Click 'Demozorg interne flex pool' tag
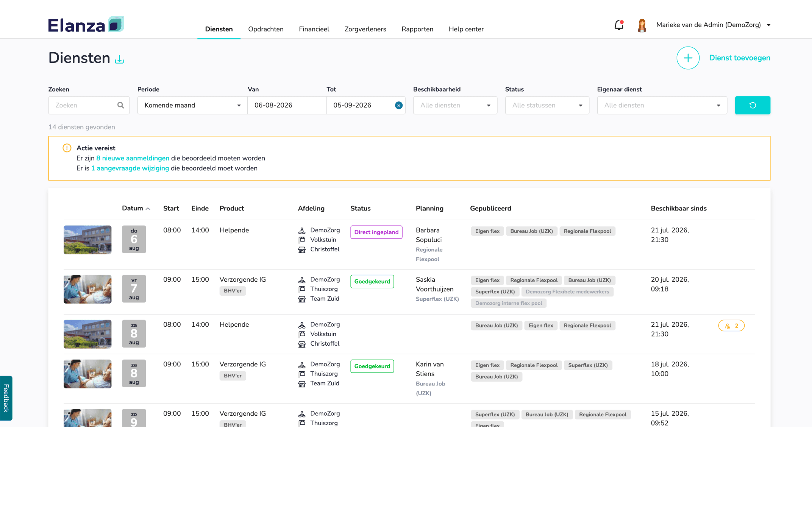 click(x=509, y=303)
